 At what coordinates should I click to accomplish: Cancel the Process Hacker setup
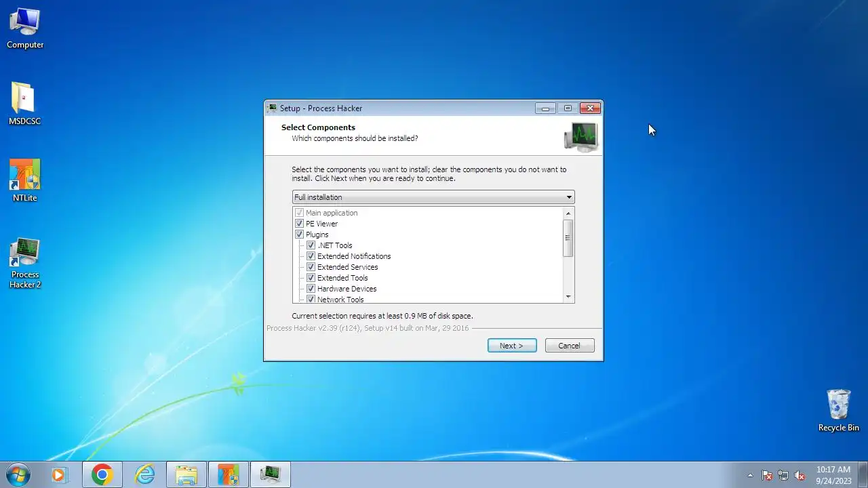[x=570, y=346]
